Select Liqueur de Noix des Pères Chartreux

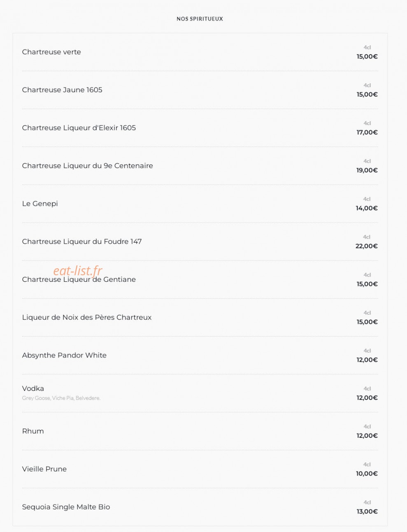tap(87, 317)
